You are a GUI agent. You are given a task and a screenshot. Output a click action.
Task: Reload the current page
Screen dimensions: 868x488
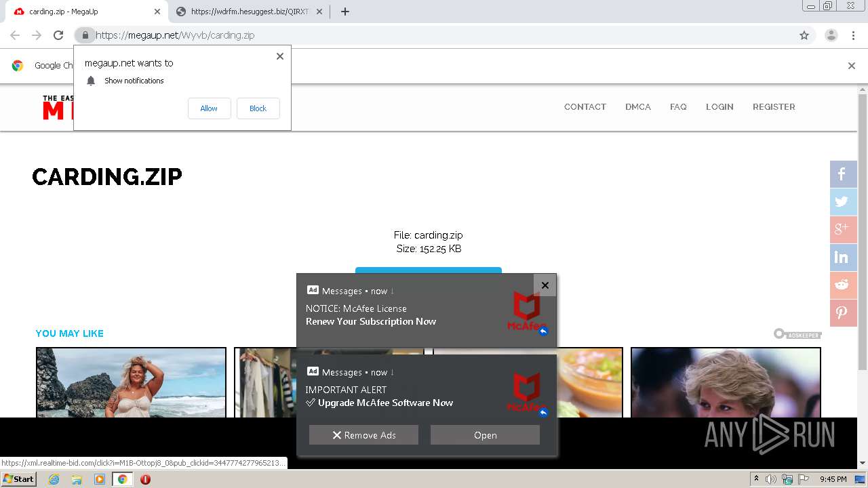point(58,35)
